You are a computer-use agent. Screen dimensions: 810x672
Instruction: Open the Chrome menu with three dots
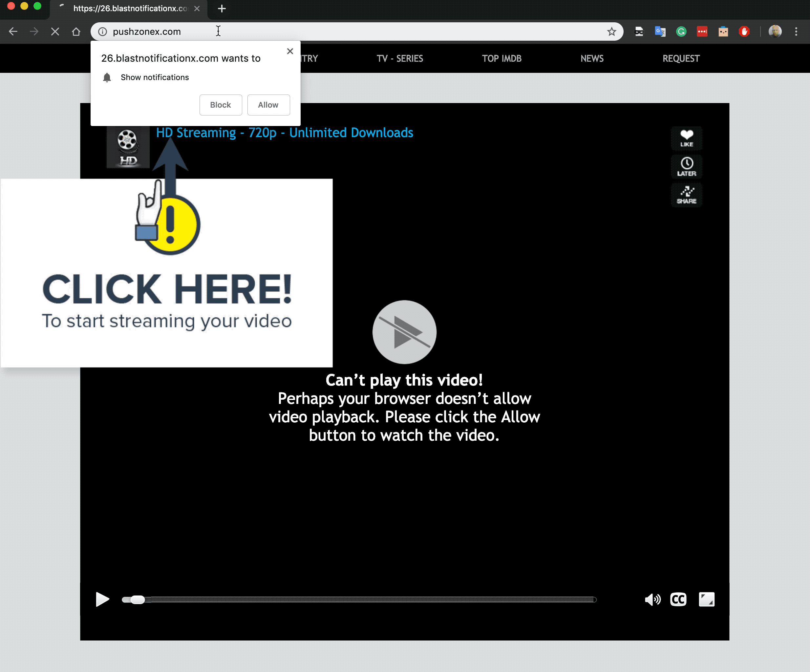(796, 31)
